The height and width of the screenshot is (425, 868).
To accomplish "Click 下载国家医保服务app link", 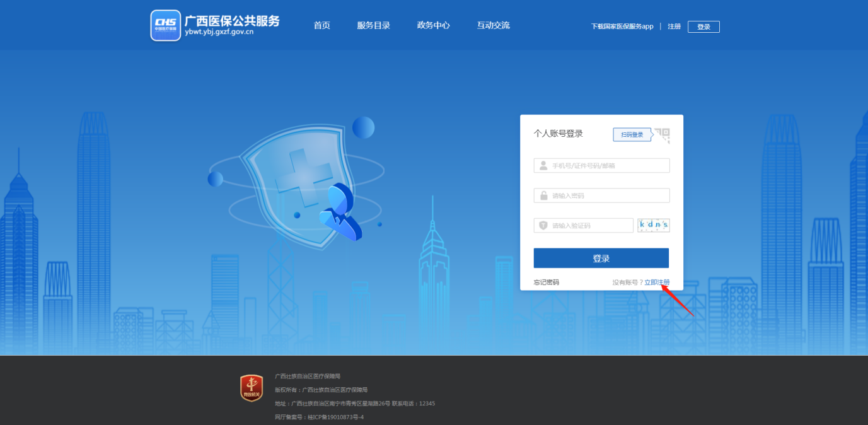I will 622,26.
